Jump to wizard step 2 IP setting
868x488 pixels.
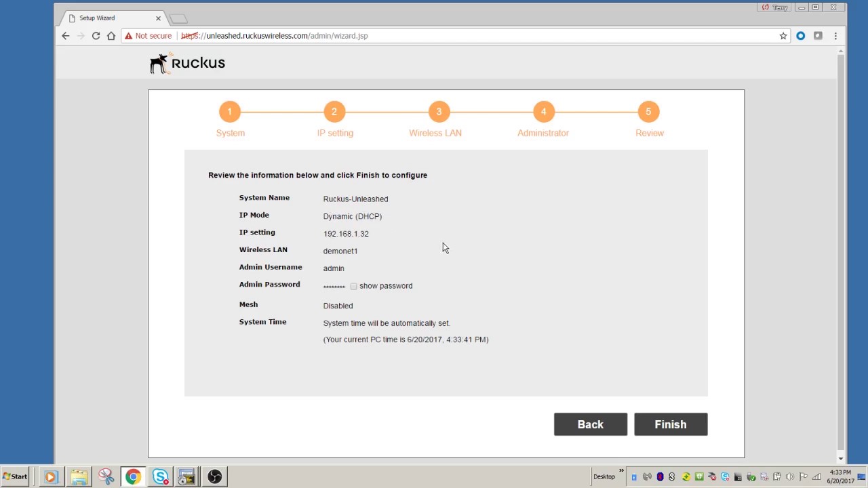[x=334, y=112]
